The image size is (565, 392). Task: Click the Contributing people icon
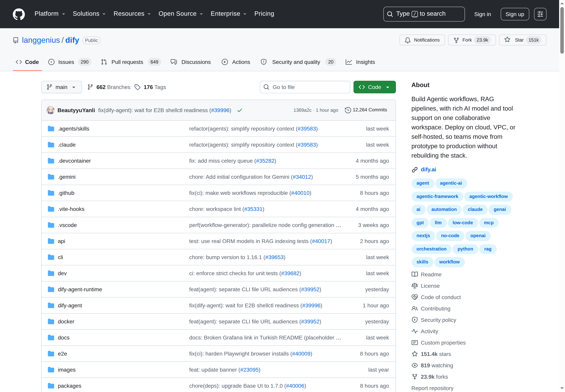pos(415,309)
